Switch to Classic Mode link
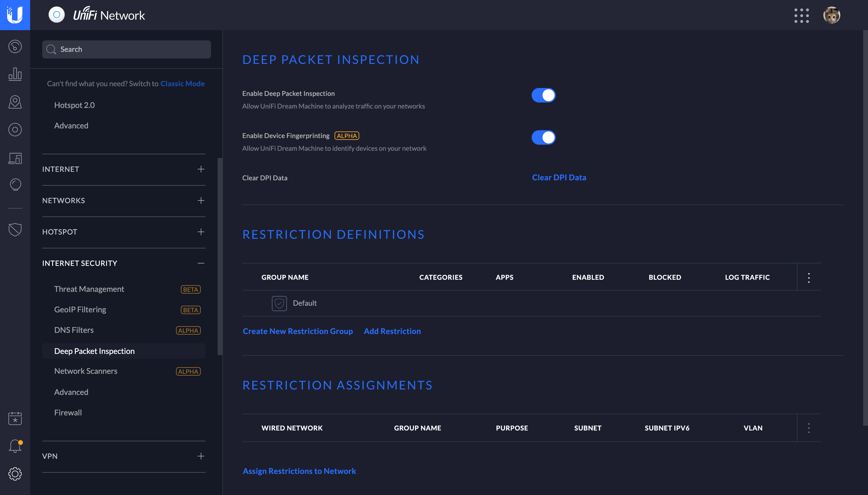Image resolution: width=868 pixels, height=495 pixels. pyautogui.click(x=182, y=83)
